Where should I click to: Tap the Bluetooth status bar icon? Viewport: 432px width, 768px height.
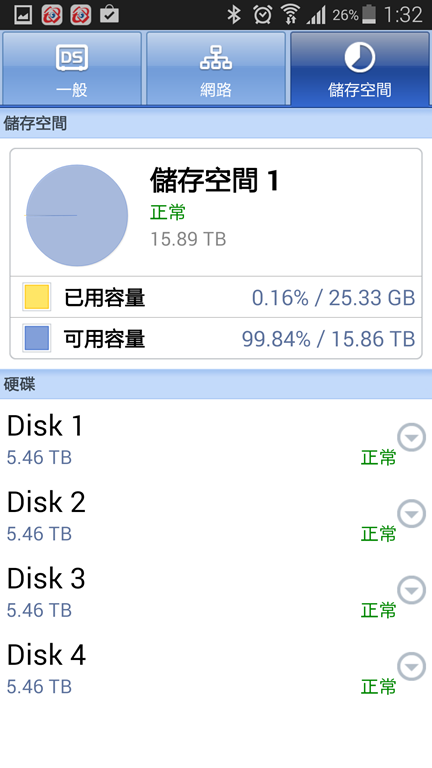234,15
